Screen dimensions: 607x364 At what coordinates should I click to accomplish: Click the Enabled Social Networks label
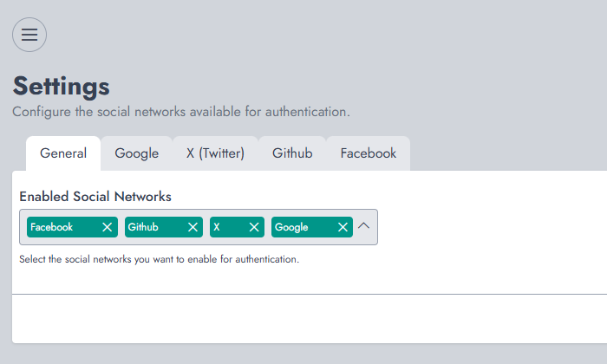(95, 197)
